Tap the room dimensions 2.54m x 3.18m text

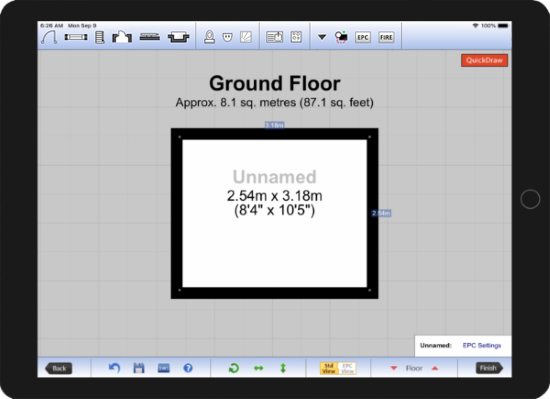point(275,196)
